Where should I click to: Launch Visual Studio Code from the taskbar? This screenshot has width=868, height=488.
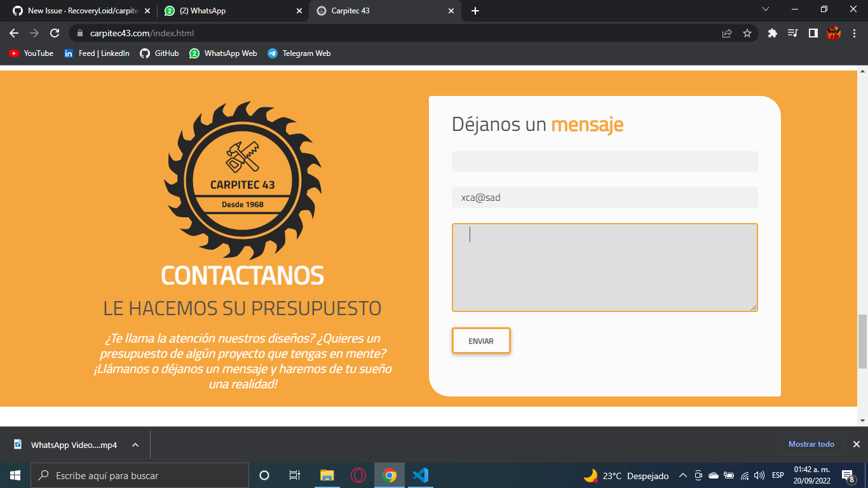[421, 475]
